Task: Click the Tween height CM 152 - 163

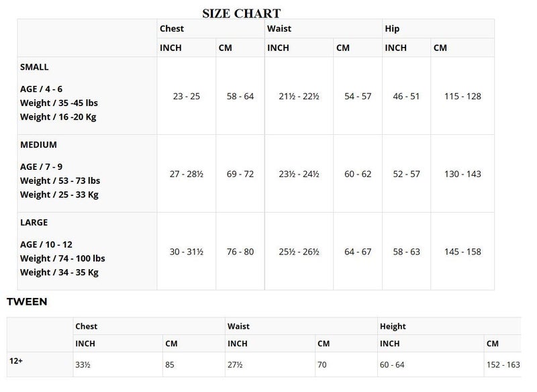Action: (x=505, y=364)
